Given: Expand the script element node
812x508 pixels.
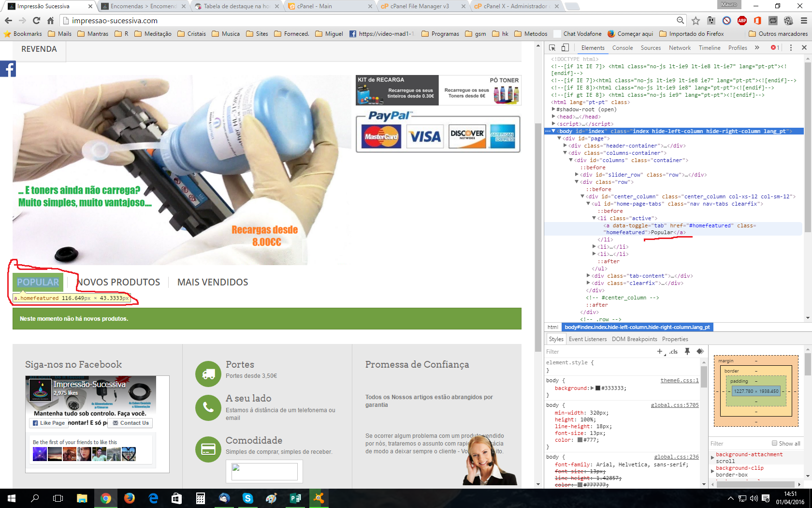Looking at the screenshot, I should tap(553, 124).
